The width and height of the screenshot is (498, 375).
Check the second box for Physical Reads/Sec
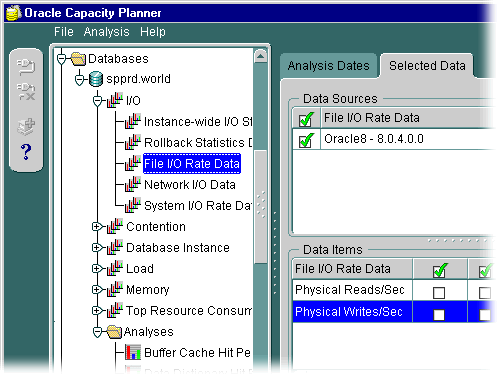coord(485,293)
